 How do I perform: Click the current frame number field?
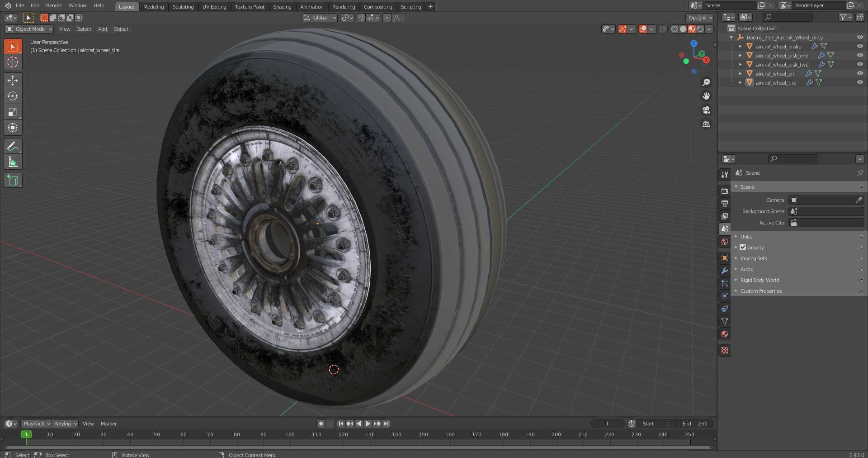(607, 424)
